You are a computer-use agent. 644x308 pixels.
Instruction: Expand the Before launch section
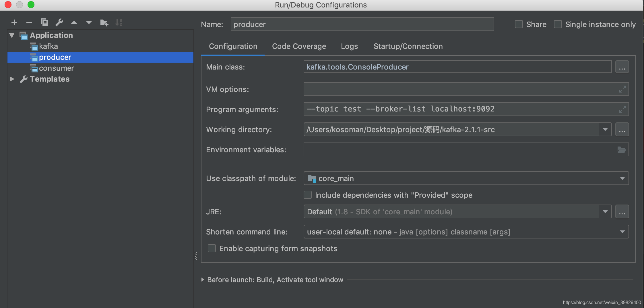point(203,280)
